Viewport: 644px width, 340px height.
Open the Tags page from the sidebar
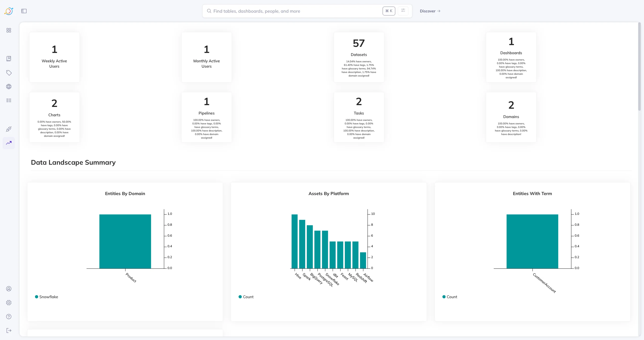tap(9, 73)
